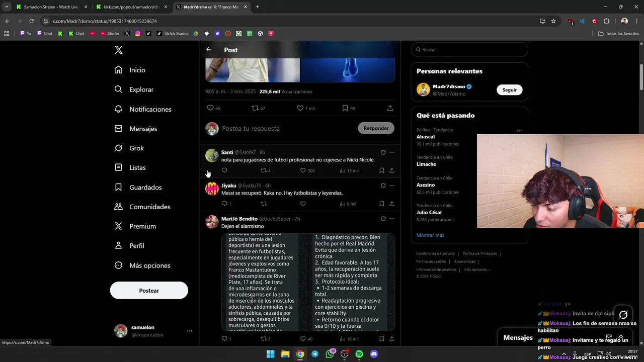View analytics of Santi's reply 13 mil
This screenshot has height=362, width=644.
pos(349,170)
